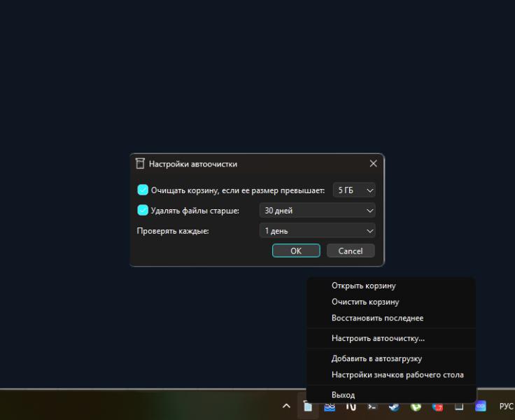Confirm settings with the OK button
This screenshot has height=420, width=515.
pyautogui.click(x=296, y=251)
